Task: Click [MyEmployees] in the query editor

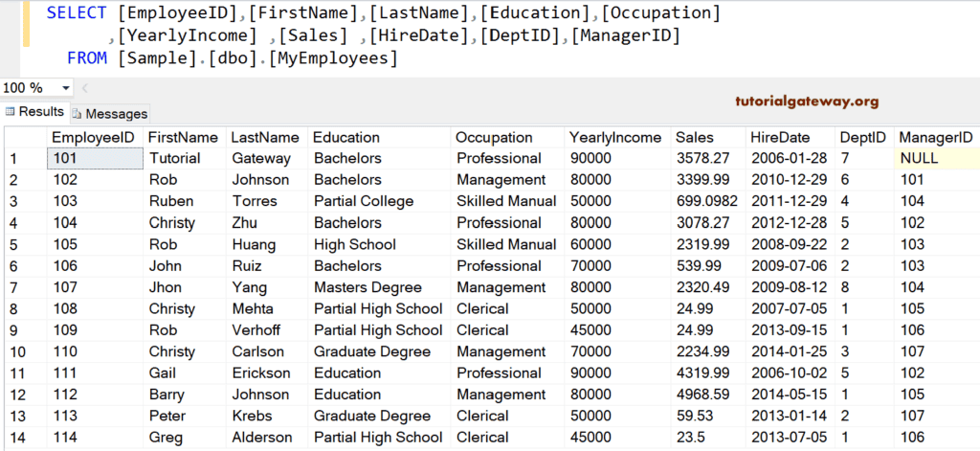Action: click(332, 58)
